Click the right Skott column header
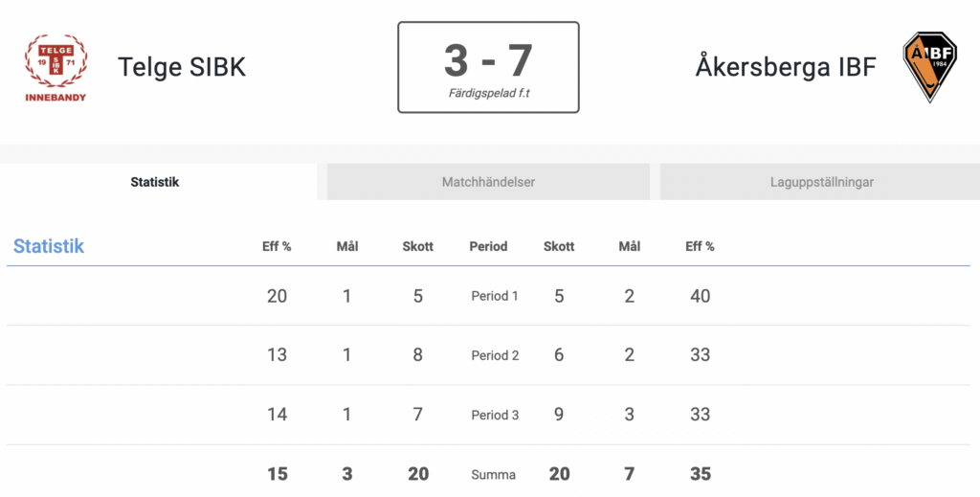This screenshot has width=980, height=497. point(559,246)
